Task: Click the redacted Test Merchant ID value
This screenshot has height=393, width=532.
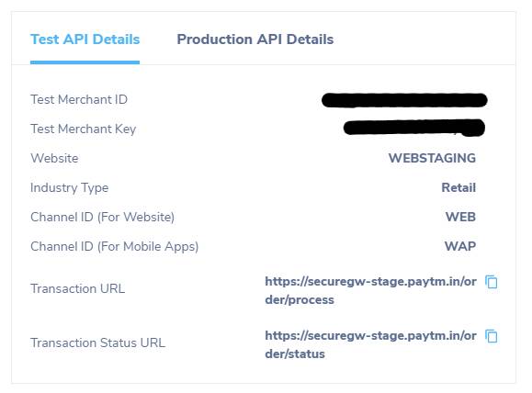Action: (x=404, y=100)
